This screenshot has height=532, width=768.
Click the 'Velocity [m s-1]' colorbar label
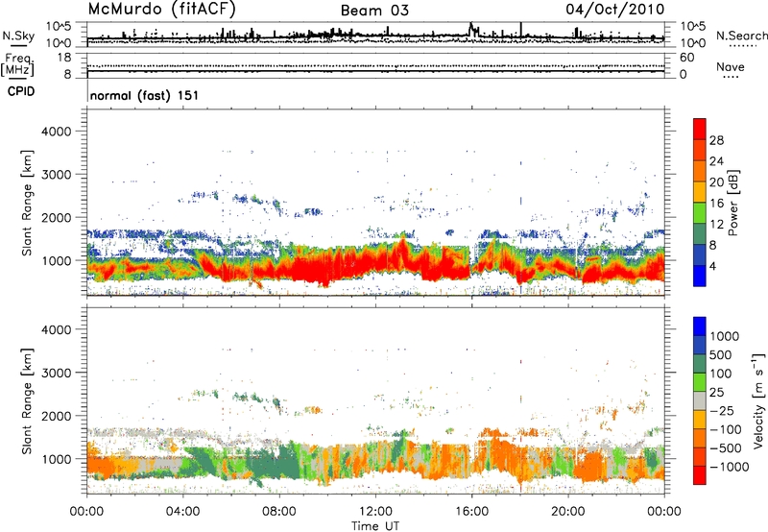(758, 400)
